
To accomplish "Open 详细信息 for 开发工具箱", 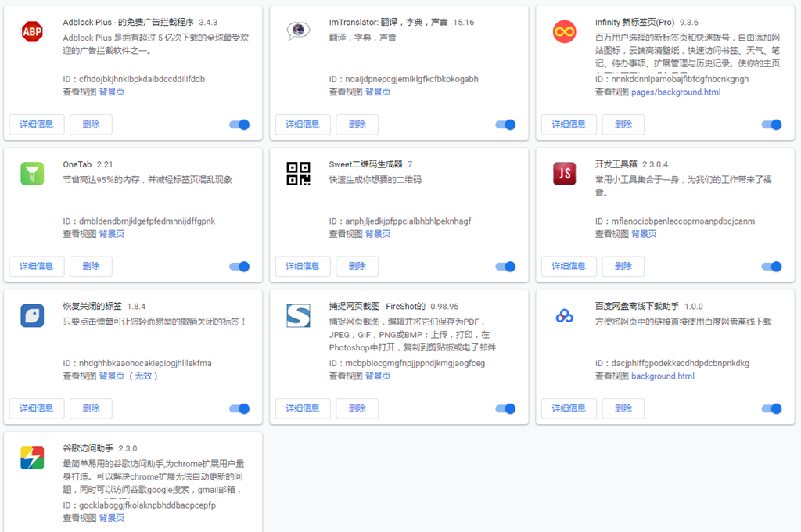I will (569, 266).
